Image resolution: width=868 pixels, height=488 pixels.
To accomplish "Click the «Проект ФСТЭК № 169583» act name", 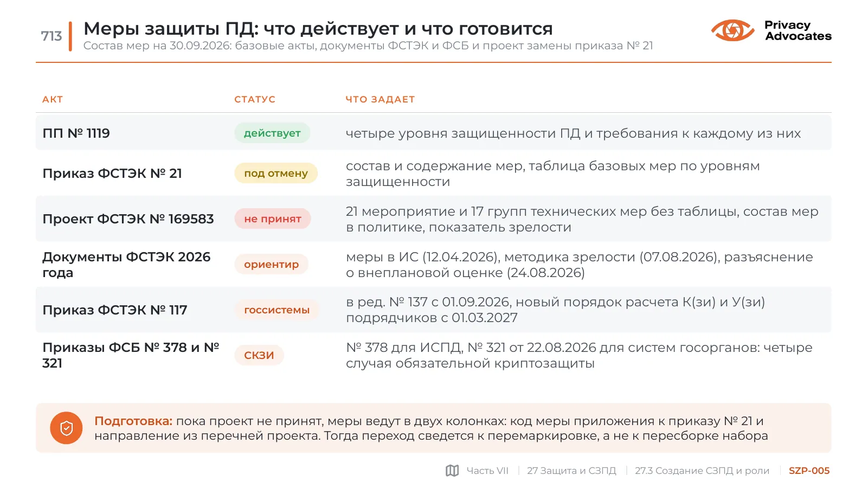I will (128, 219).
